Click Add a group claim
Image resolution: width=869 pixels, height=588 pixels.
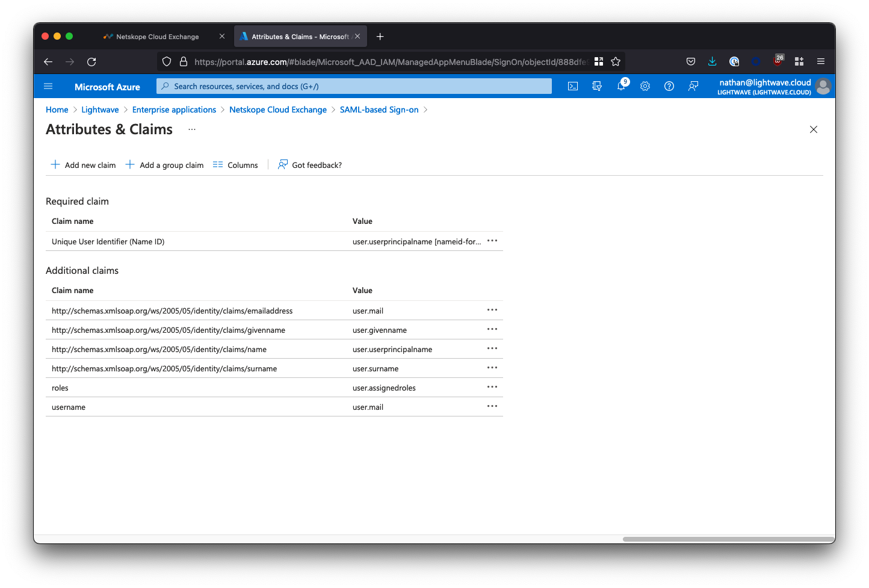tap(165, 165)
